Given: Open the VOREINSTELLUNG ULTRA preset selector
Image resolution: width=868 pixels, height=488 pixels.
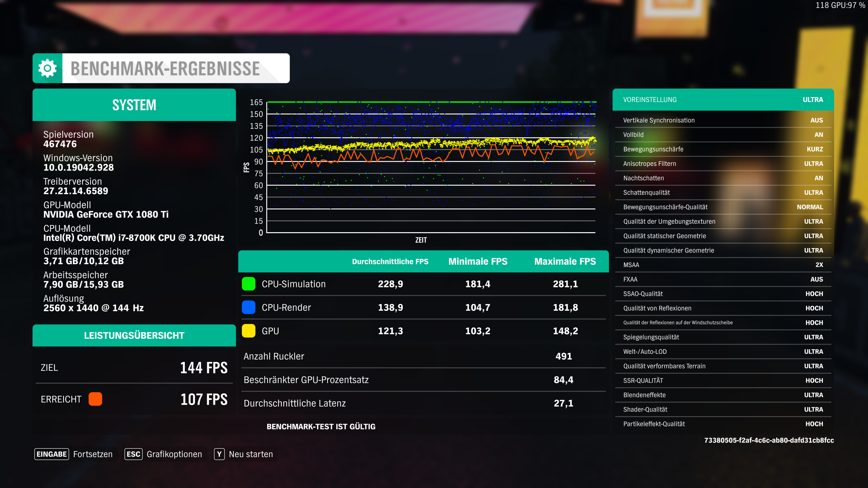Looking at the screenshot, I should (723, 99).
